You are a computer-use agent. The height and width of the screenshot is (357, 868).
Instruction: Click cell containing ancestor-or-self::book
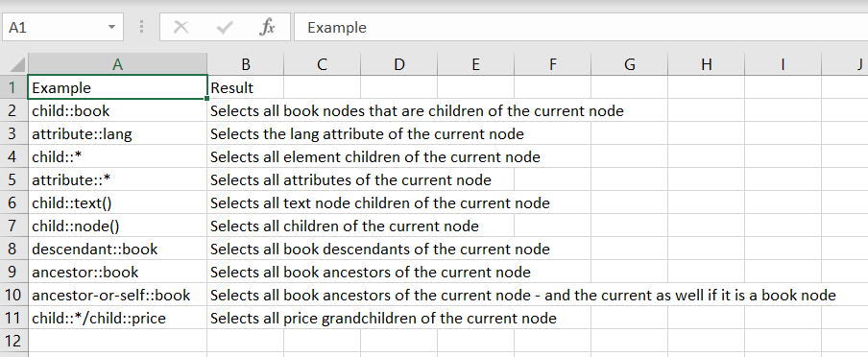pos(117,295)
